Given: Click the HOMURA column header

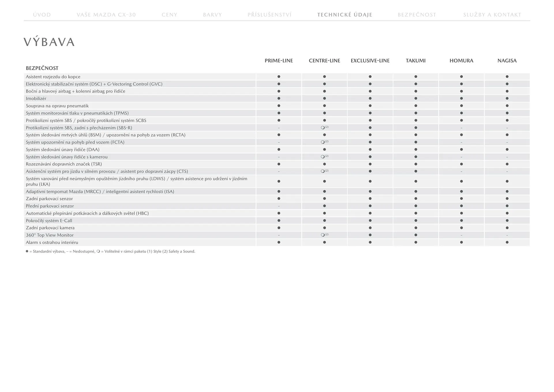Looking at the screenshot, I should coord(461,61).
